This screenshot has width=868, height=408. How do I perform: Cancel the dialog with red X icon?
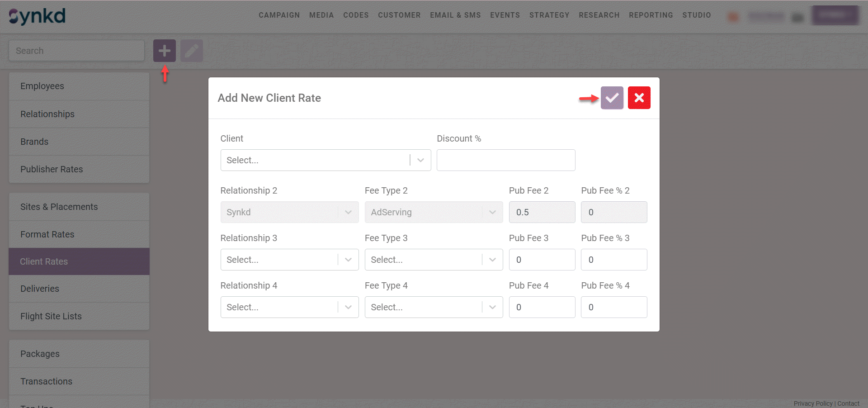click(639, 97)
